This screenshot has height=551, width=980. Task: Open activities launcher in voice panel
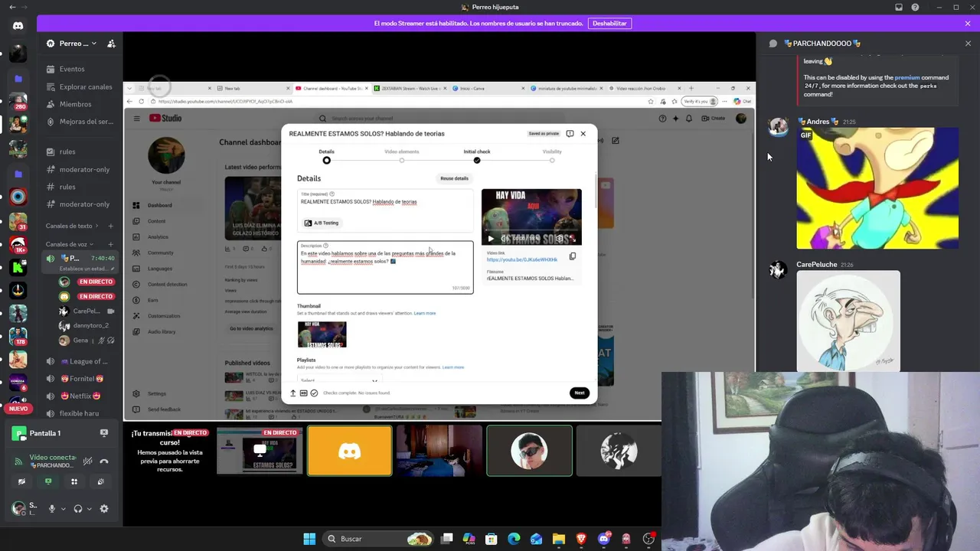[74, 481]
